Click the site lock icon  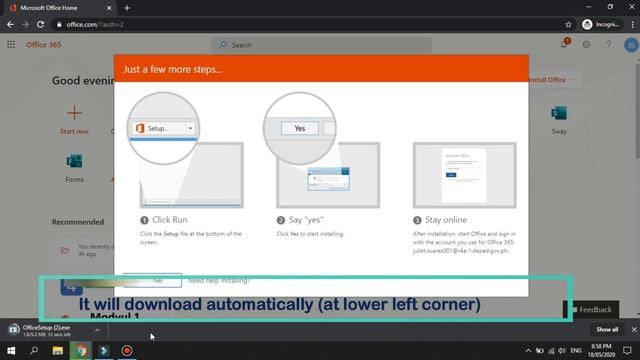tap(59, 24)
